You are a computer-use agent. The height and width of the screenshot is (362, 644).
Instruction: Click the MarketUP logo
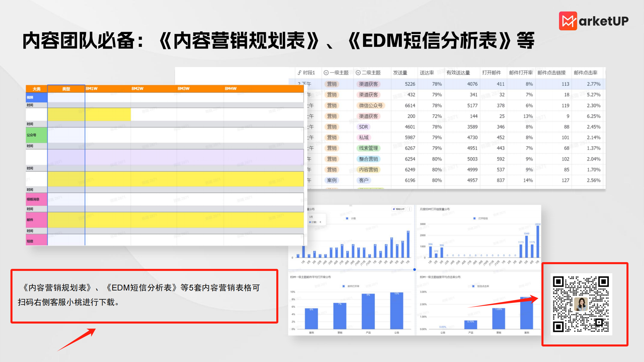[594, 21]
